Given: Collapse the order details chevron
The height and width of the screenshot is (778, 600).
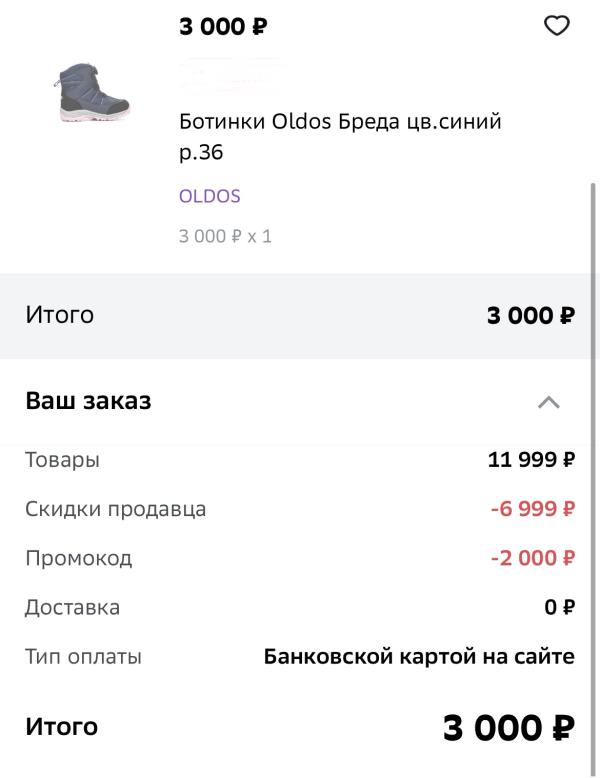Looking at the screenshot, I should tap(549, 403).
